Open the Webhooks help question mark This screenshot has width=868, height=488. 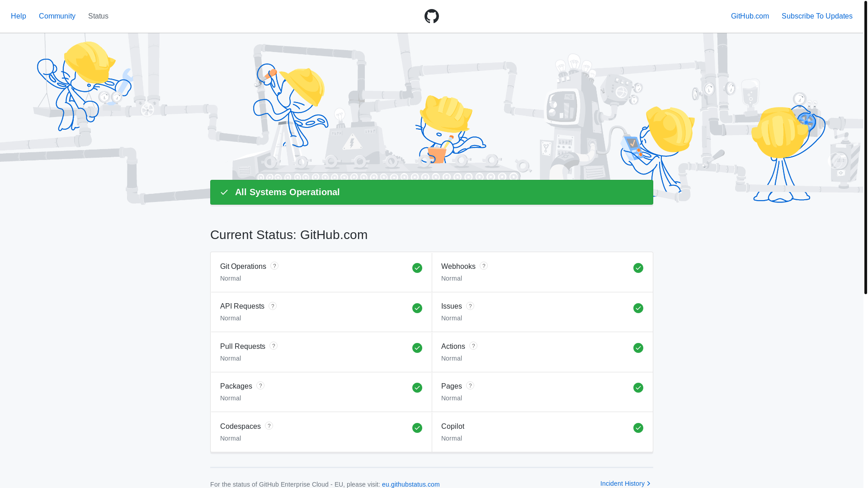484,266
